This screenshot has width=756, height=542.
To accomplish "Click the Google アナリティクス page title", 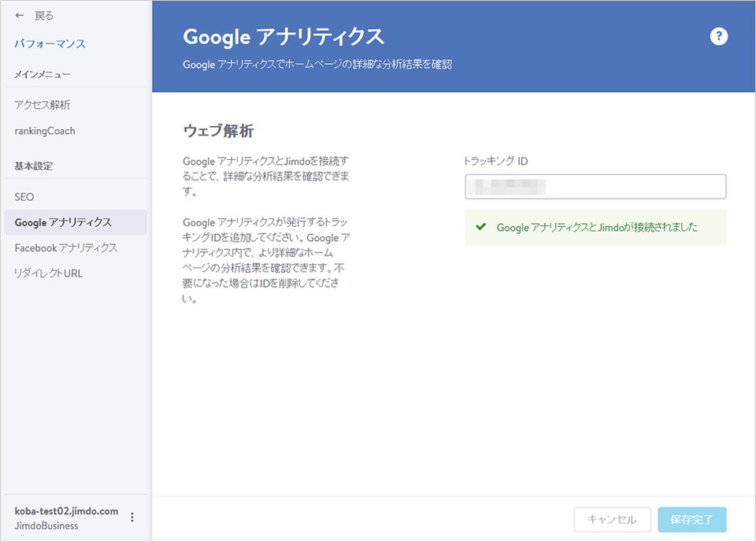I will coord(283,37).
